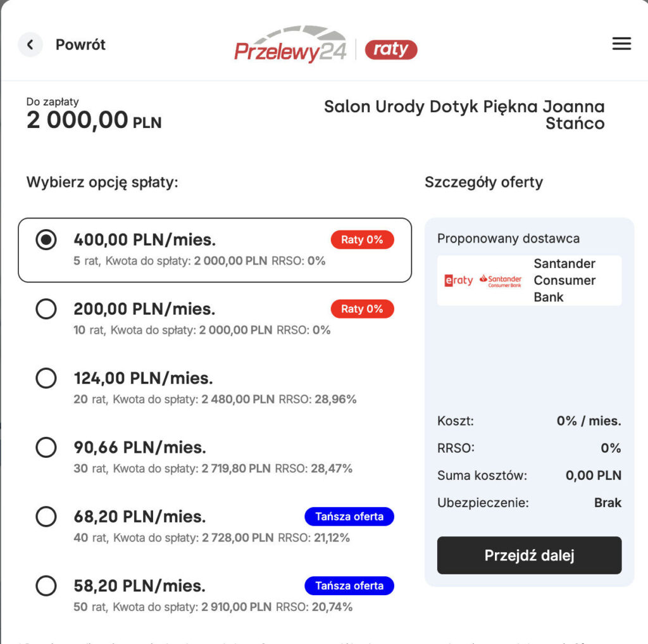Choose the 124,00 PLN/mies. radio option
The image size is (648, 644).
pos(46,378)
